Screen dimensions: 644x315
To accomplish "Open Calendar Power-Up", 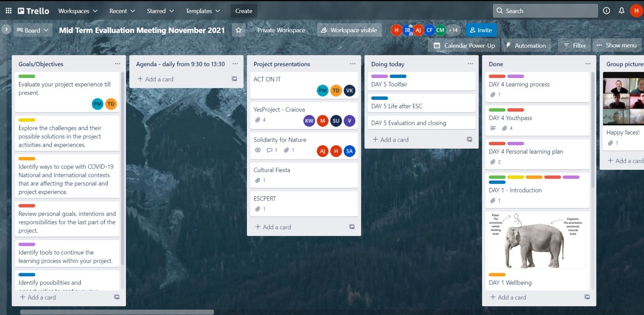I will 464,45.
